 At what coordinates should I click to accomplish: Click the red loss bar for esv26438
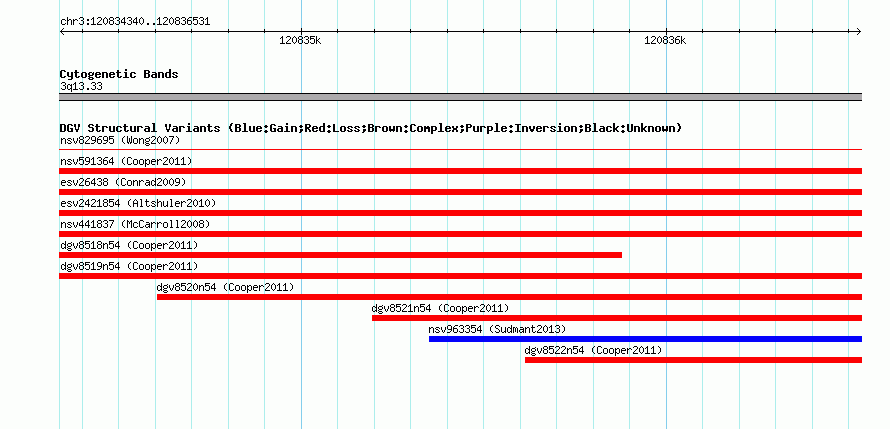pyautogui.click(x=461, y=192)
